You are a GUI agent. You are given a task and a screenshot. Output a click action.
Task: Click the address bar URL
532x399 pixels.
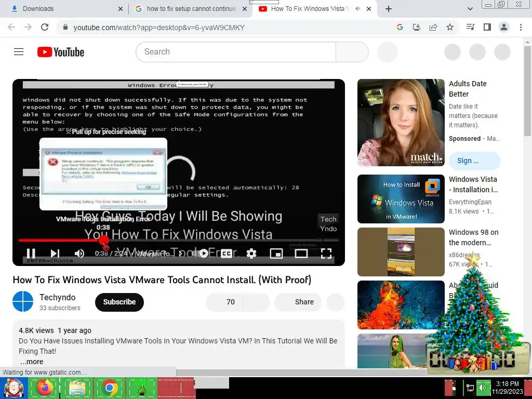coord(159,28)
